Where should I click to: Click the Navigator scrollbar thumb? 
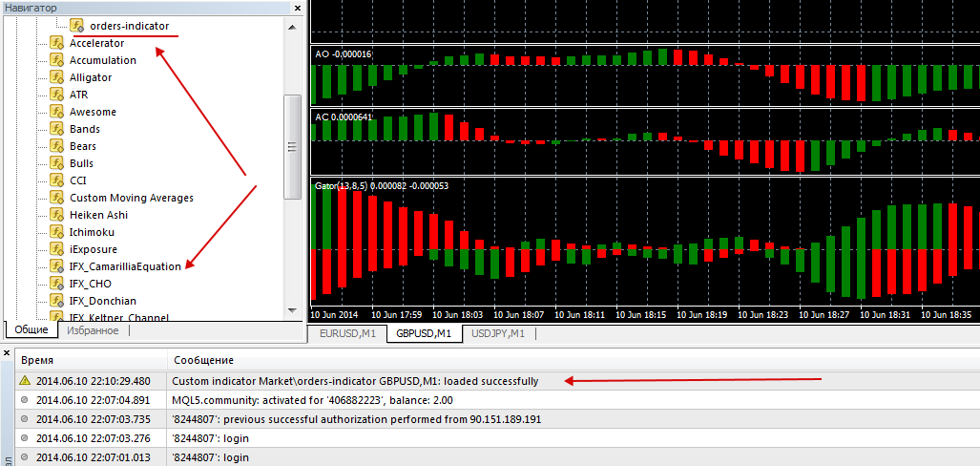[293, 147]
